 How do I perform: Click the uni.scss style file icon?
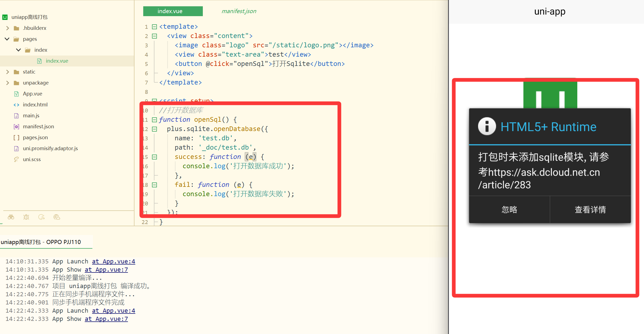(x=16, y=159)
